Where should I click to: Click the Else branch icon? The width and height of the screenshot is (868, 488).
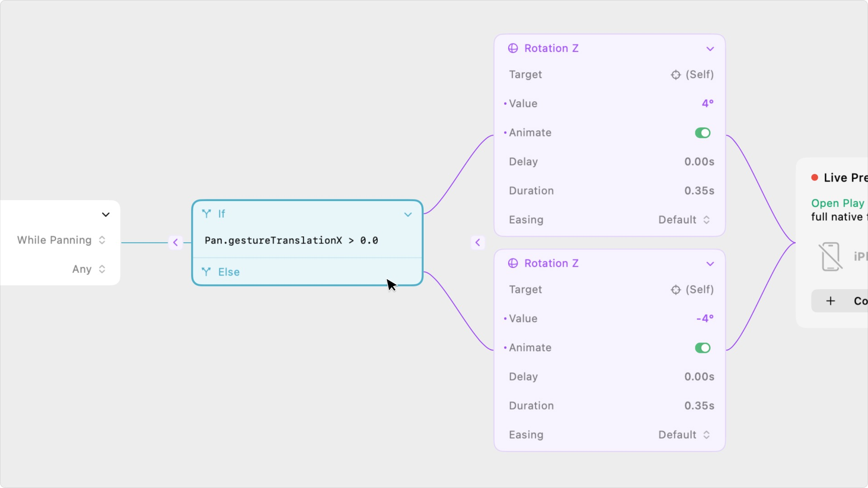pos(207,272)
